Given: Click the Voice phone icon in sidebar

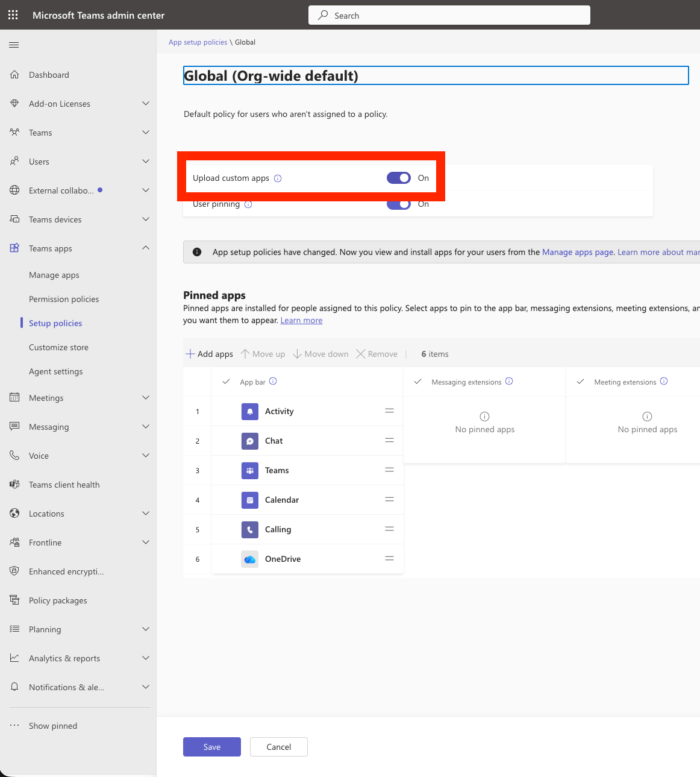Looking at the screenshot, I should [14, 456].
